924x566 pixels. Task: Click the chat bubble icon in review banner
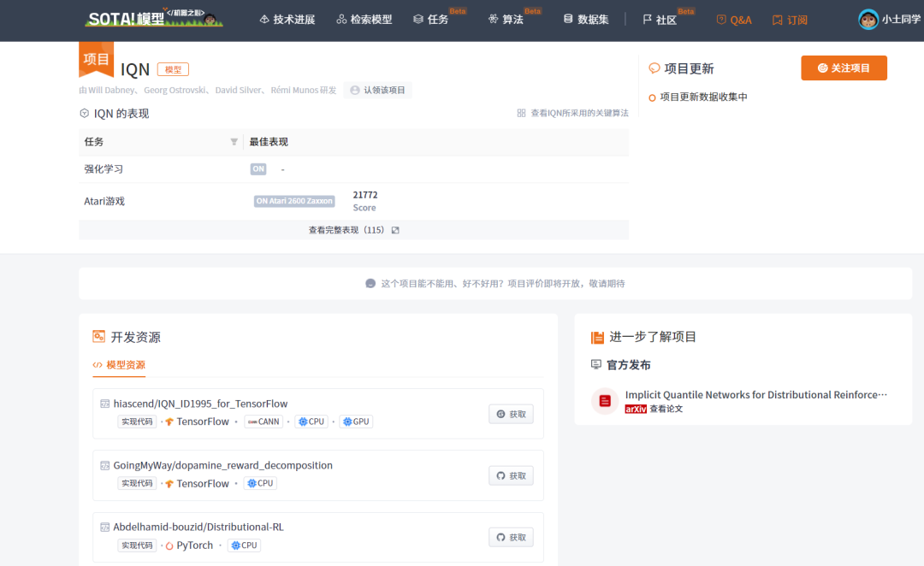click(x=370, y=283)
